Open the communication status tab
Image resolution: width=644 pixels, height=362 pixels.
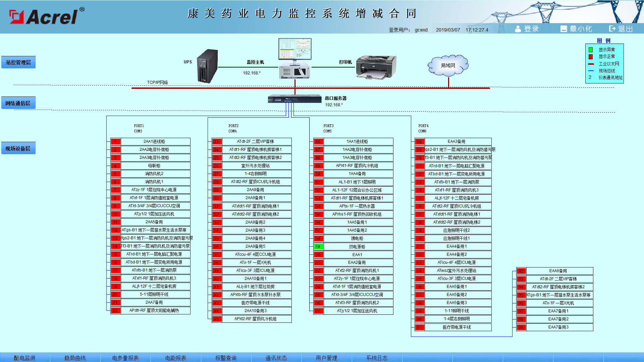(x=276, y=358)
